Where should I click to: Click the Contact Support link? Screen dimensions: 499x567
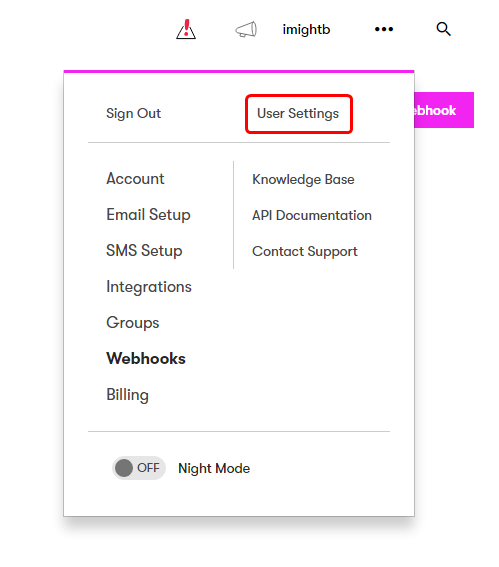coord(305,252)
